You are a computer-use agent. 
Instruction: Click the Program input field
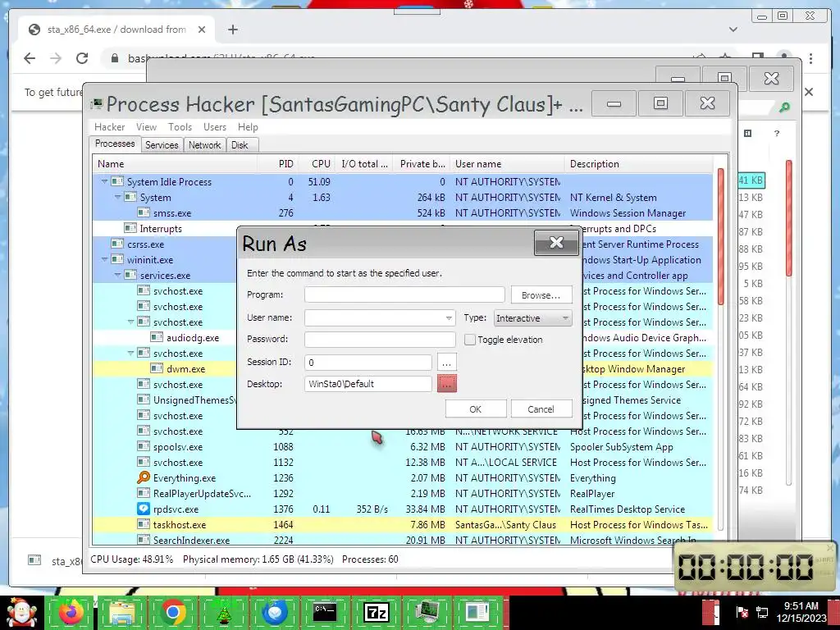click(x=404, y=294)
